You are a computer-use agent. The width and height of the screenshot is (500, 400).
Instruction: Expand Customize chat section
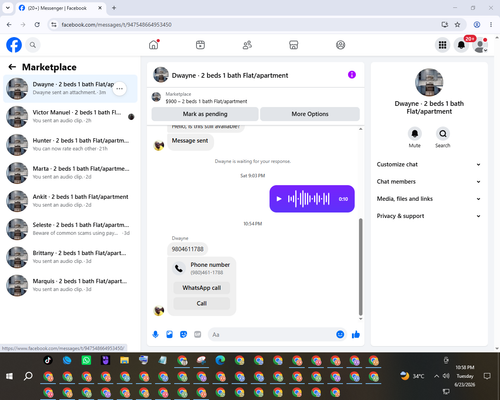click(x=429, y=164)
